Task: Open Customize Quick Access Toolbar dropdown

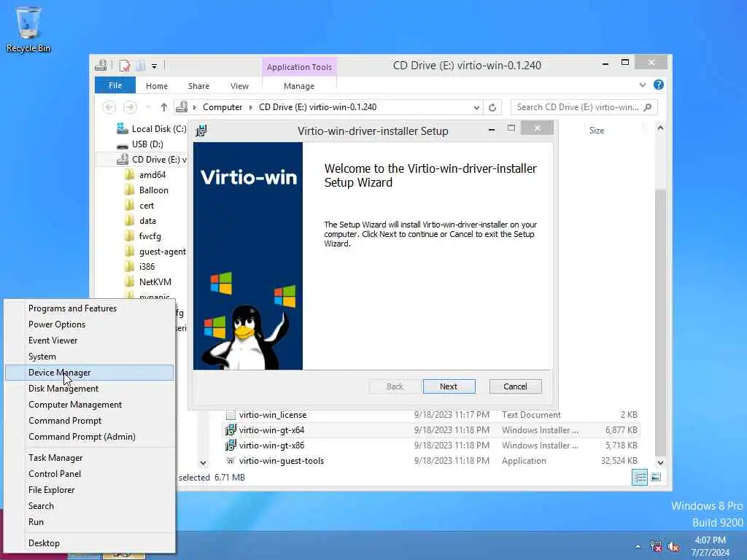Action: pos(155,66)
